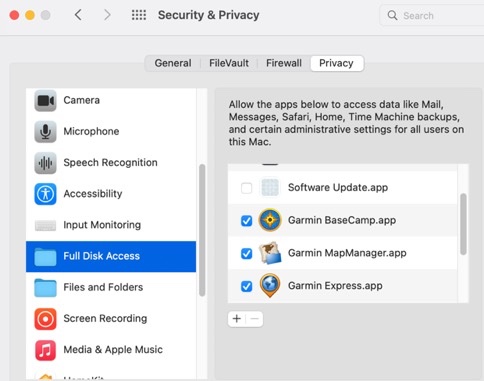Image resolution: width=484 pixels, height=381 pixels.
Task: Click the Search field
Action: pos(432,15)
